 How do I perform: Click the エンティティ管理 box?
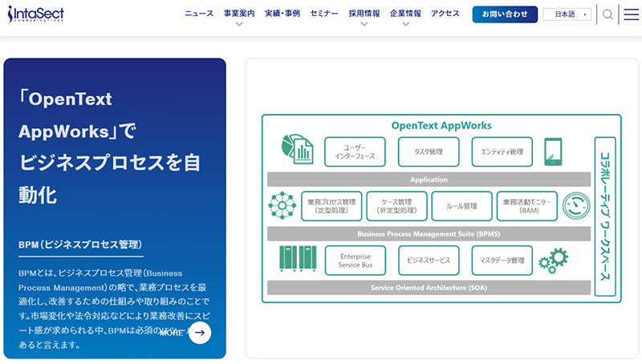[502, 152]
